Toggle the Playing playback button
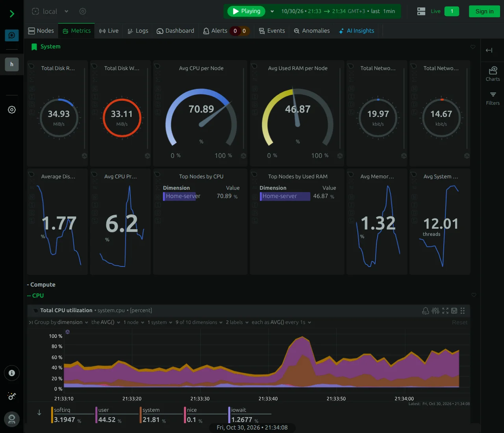This screenshot has width=504, height=433. tap(246, 11)
